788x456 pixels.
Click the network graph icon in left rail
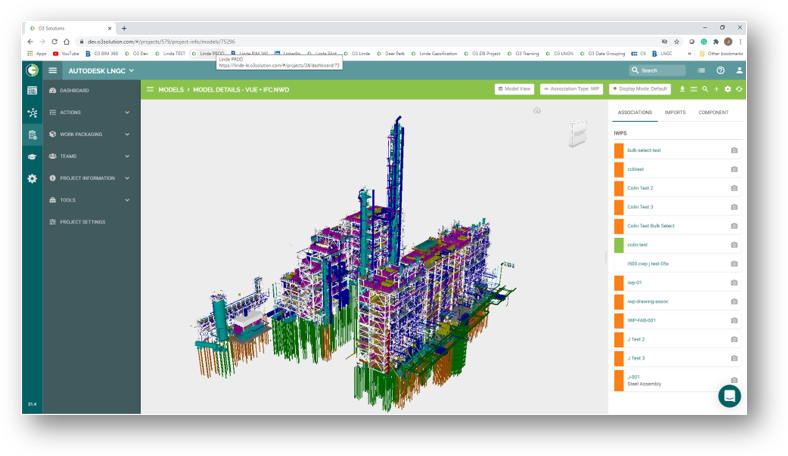click(x=32, y=112)
